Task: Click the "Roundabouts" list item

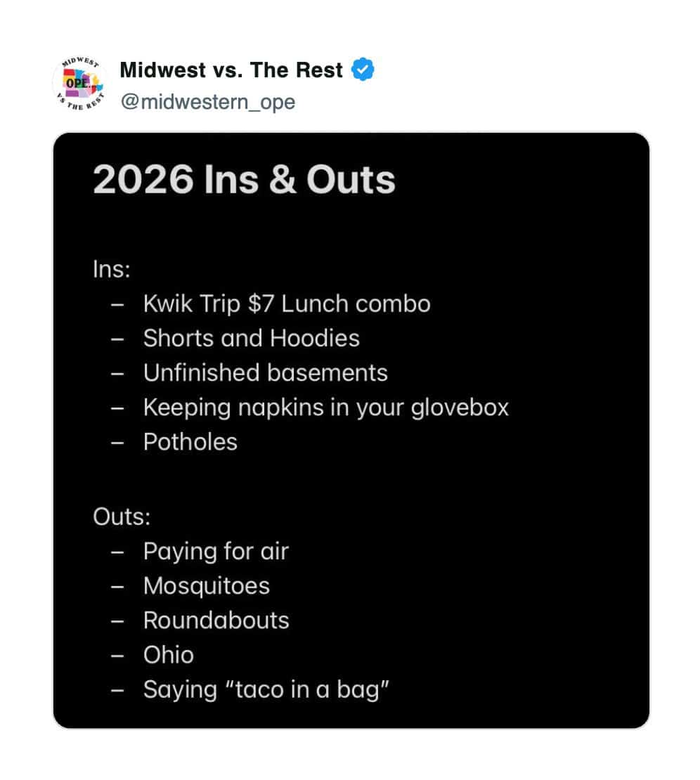Action: coord(216,620)
